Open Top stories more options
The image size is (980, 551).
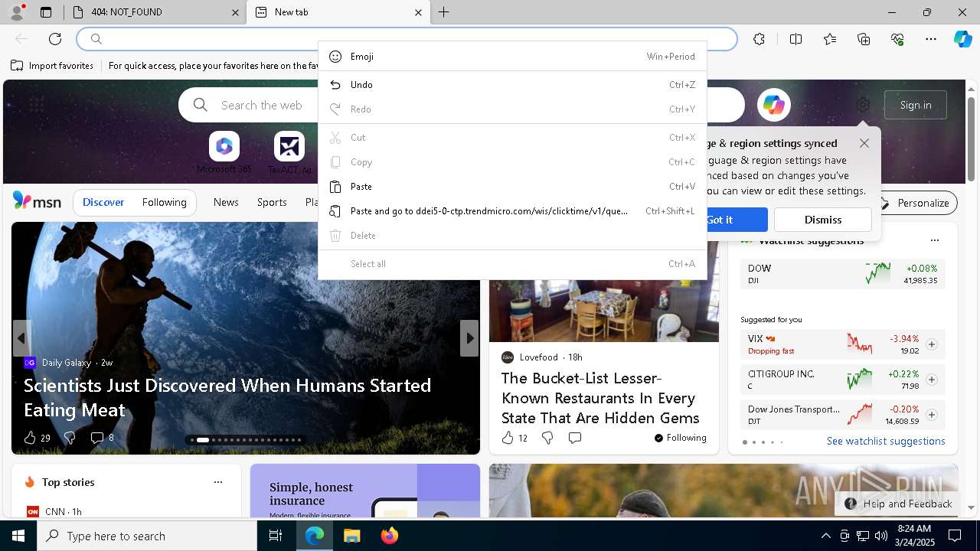click(218, 482)
